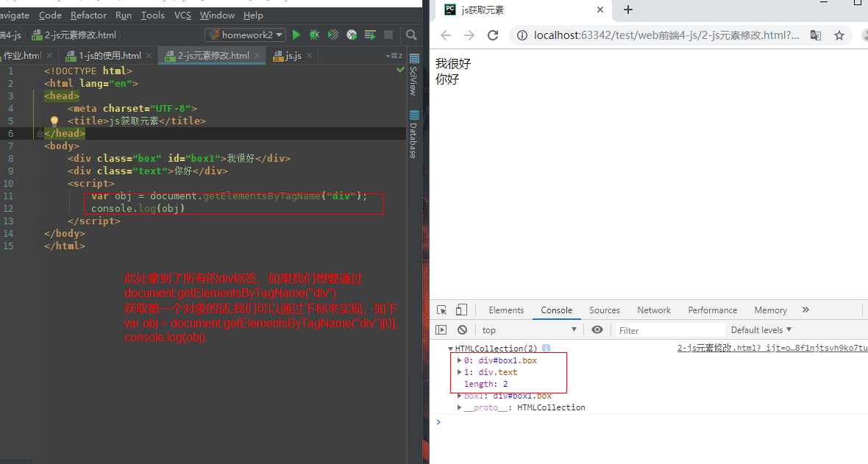
Task: Click the green inspection checkmark
Action: [400, 70]
